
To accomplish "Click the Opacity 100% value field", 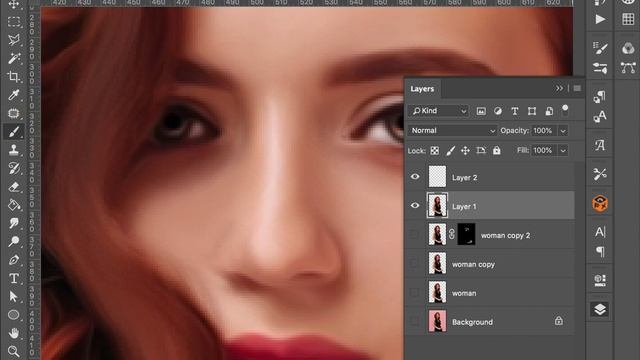I will tap(544, 131).
